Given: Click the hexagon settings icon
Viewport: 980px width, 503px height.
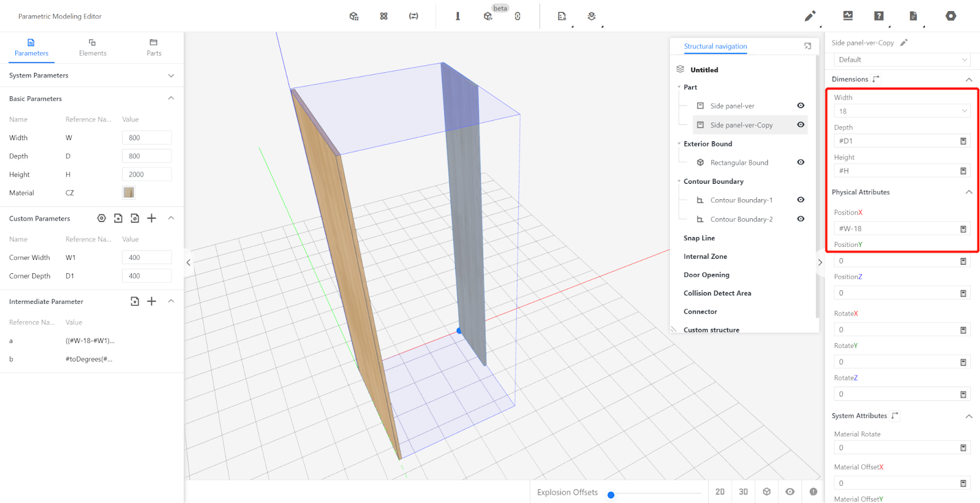Looking at the screenshot, I should pos(951,16).
